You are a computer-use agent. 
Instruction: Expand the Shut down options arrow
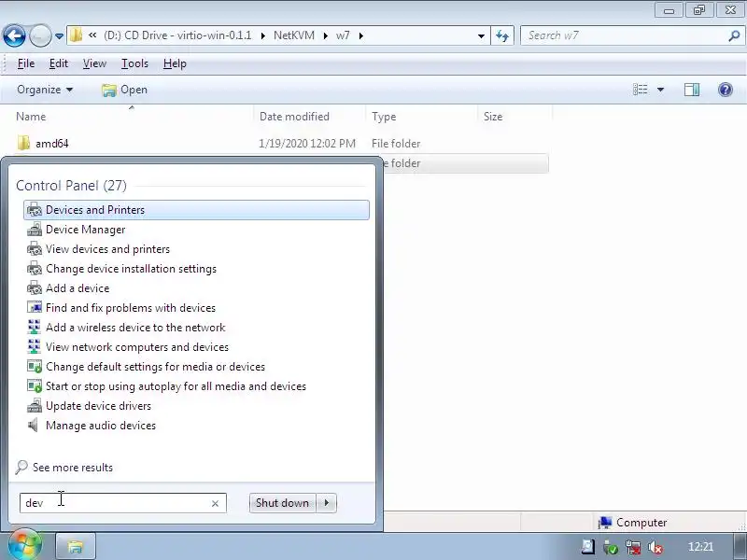[326, 503]
